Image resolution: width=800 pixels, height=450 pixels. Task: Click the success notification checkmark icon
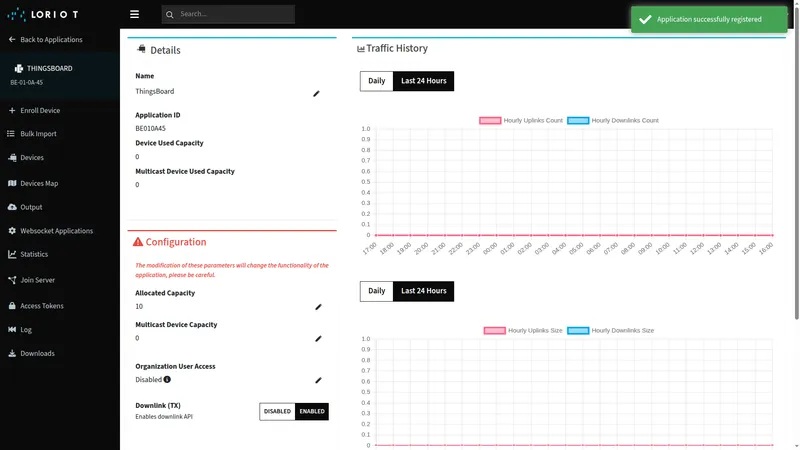click(645, 19)
